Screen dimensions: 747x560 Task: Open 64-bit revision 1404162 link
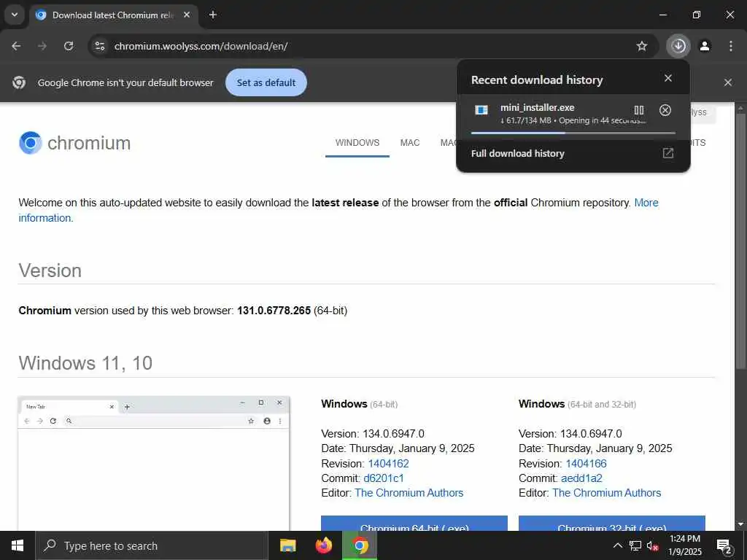tap(388, 463)
